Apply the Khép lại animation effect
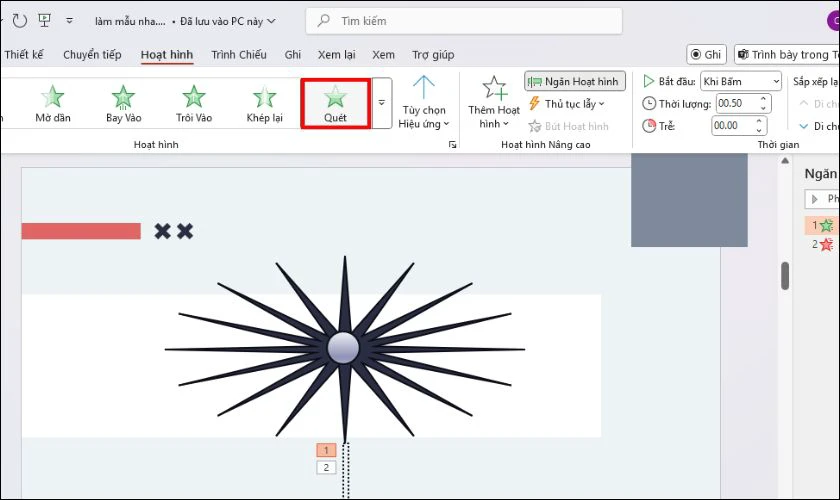The image size is (840, 500). pos(264,104)
